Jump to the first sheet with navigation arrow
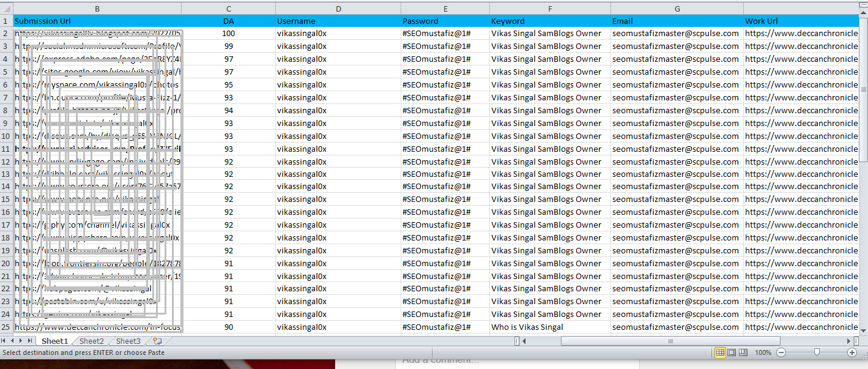 (4, 341)
